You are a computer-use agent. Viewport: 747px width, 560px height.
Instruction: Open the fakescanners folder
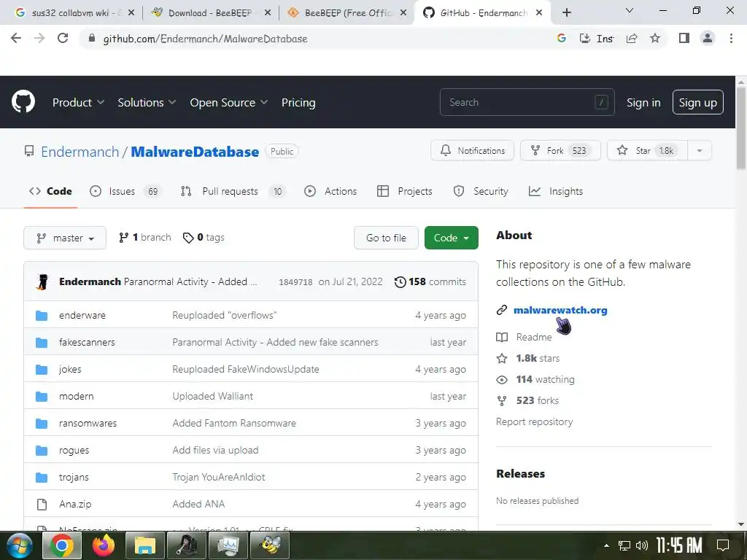point(87,342)
